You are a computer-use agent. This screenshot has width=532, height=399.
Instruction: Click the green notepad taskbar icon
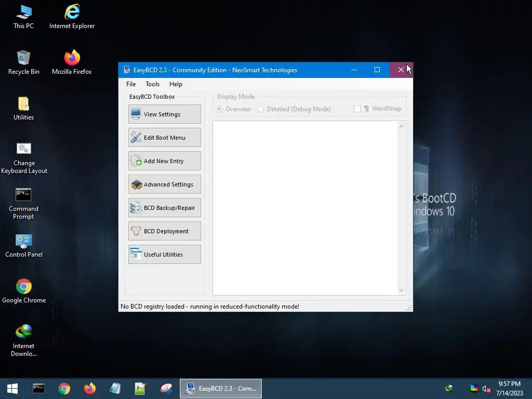140,389
